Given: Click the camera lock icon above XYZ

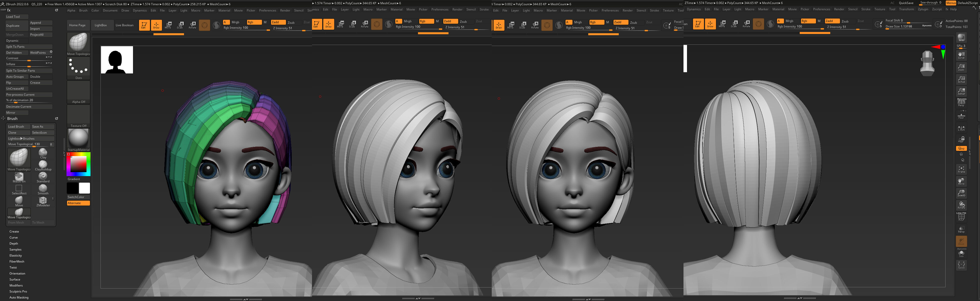Looking at the screenshot, I should [x=961, y=139].
